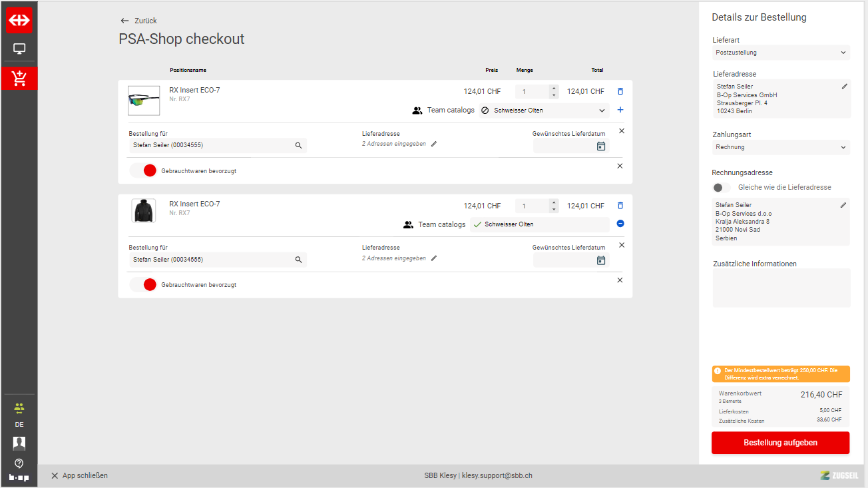Open the help icon in sidebar
This screenshot has width=868, height=488.
[19, 463]
